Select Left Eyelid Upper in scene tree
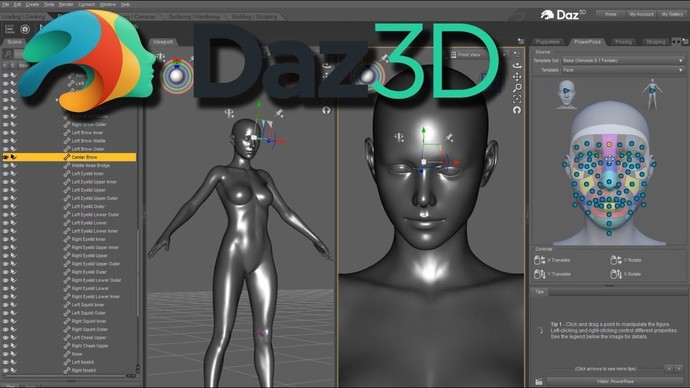 click(88, 190)
